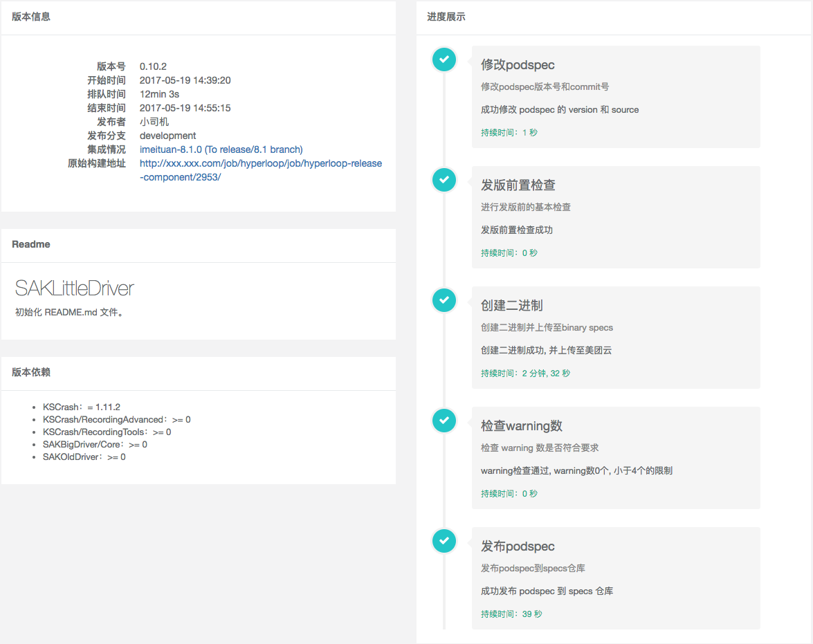
Task: Click the checkmark icon beside 检查warning数 step
Action: click(444, 421)
